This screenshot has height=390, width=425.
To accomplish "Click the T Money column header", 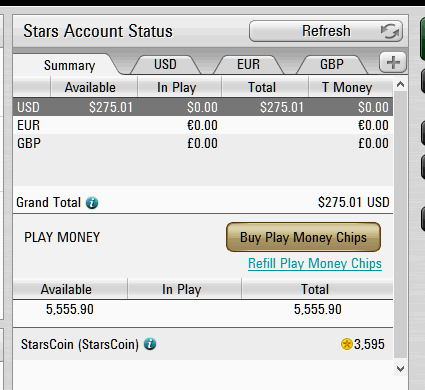I will point(347,87).
